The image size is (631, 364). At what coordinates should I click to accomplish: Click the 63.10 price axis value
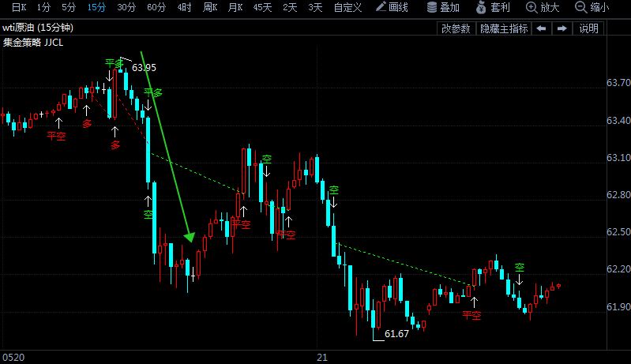618,157
